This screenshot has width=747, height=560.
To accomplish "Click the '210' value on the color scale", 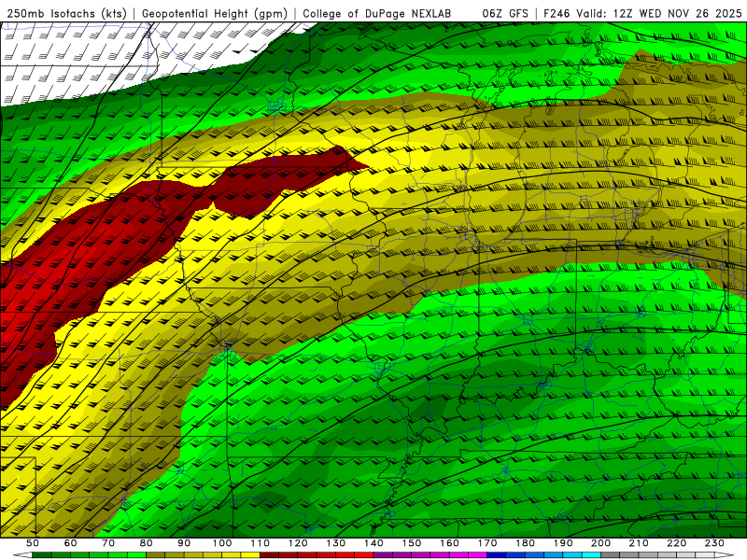I will coord(639,543).
